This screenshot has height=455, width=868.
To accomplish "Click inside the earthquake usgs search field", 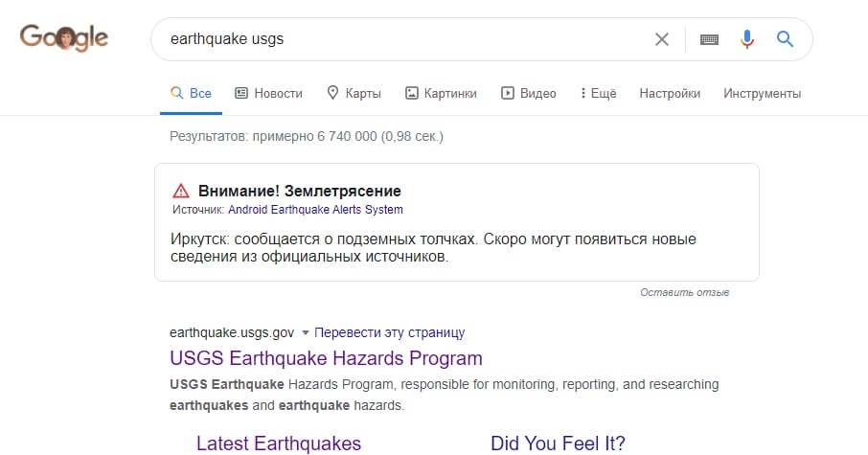I will (404, 39).
